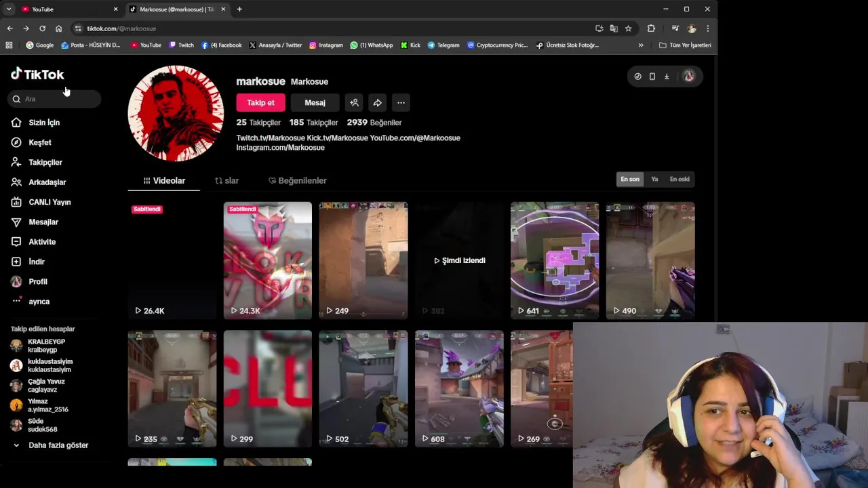Open video with 299 views
This screenshot has height=488, width=868.
coord(268,388)
